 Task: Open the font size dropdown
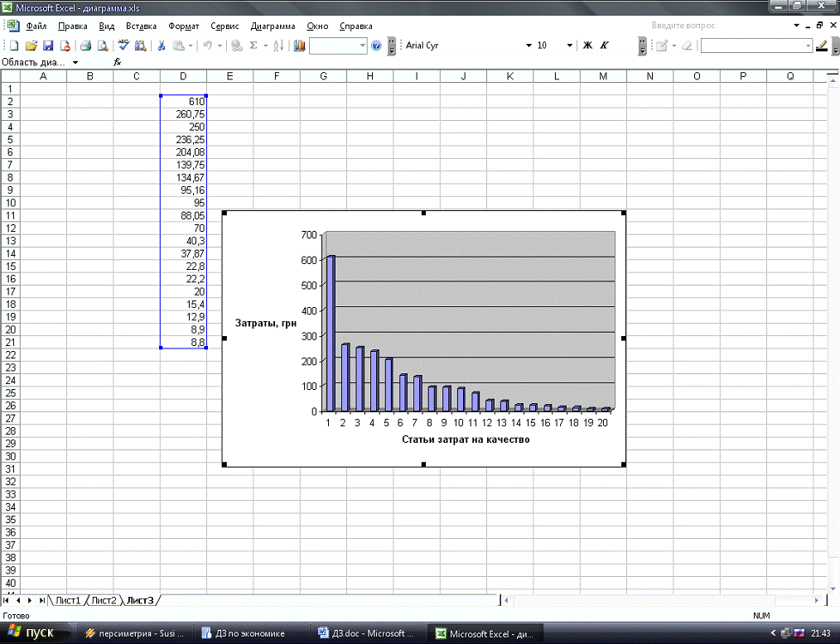click(x=569, y=46)
